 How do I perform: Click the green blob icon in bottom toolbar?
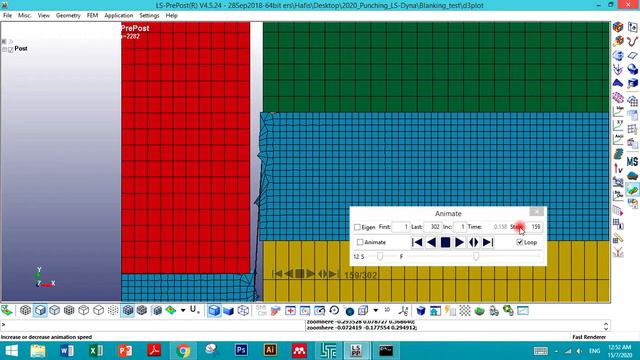[480, 311]
